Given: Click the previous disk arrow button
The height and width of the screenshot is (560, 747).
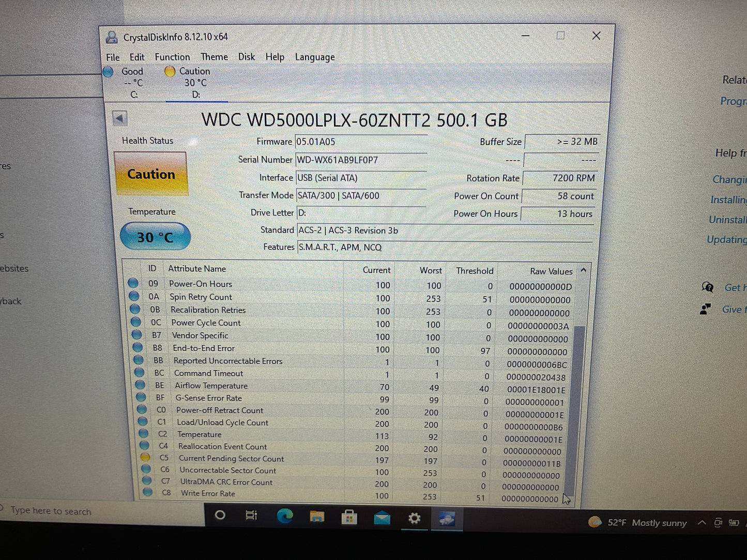Looking at the screenshot, I should [x=119, y=118].
